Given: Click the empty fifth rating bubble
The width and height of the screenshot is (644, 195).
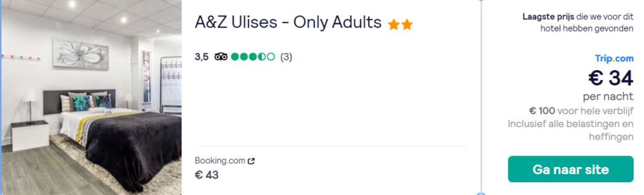Looking at the screenshot, I should point(271,57).
